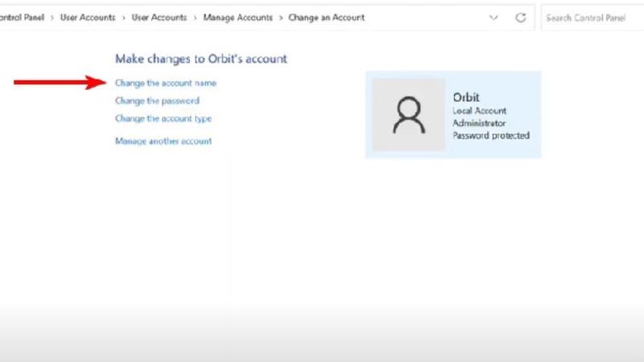Select Manage another account link

click(163, 141)
